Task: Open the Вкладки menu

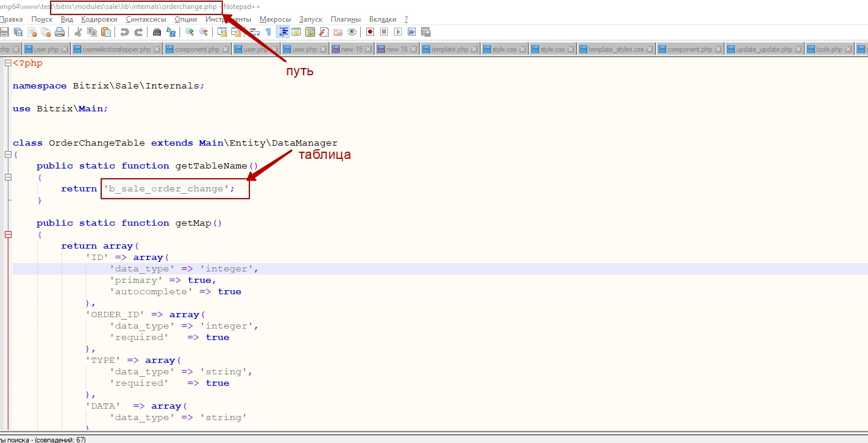Action: pyautogui.click(x=382, y=19)
